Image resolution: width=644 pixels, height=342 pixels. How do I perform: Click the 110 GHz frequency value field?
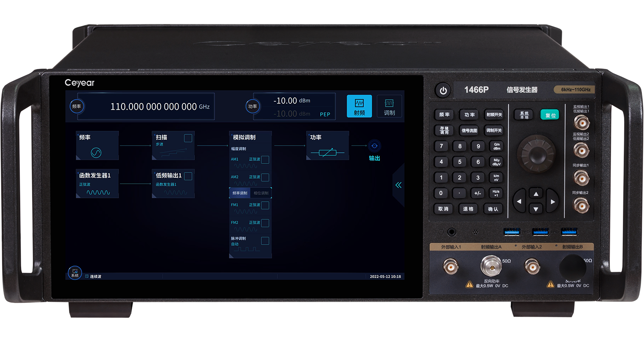pyautogui.click(x=154, y=106)
